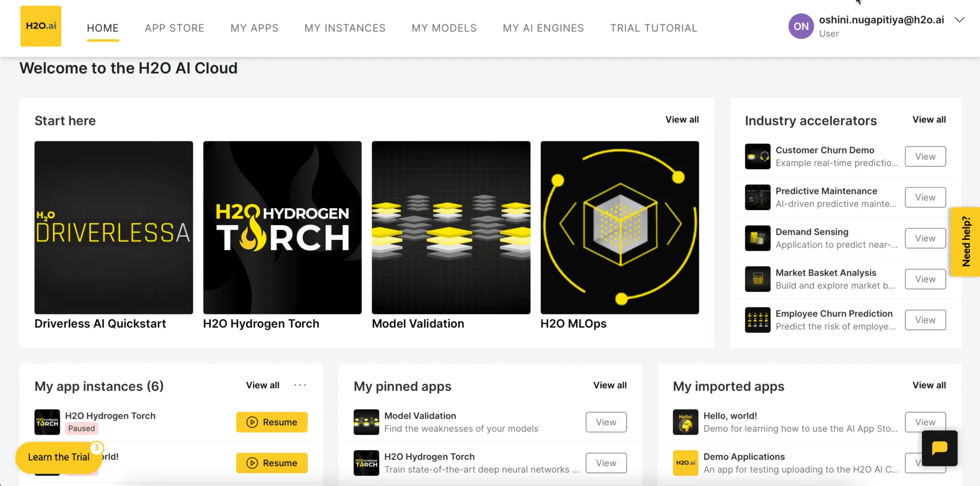Click the ON user avatar icon
The width and height of the screenshot is (980, 486).
[x=801, y=26]
